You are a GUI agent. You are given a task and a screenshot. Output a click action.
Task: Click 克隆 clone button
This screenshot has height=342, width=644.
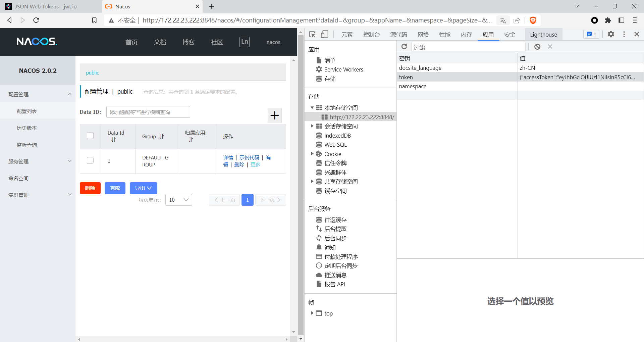115,188
